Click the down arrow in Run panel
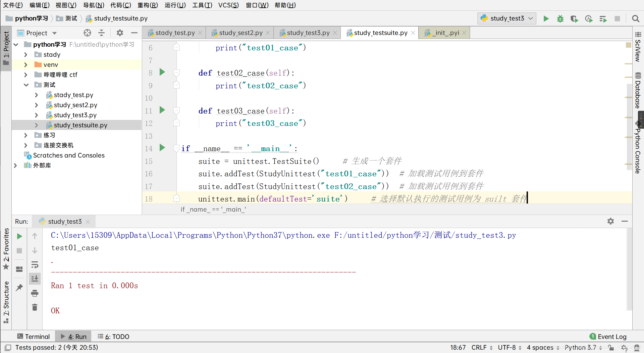The width and height of the screenshot is (644, 353). [x=35, y=251]
